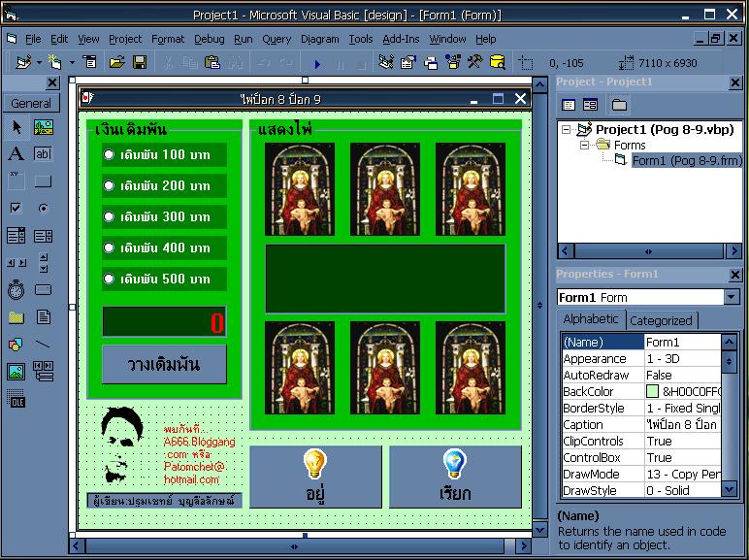This screenshot has height=560, width=749.
Task: Select the Line tool in toolbox
Action: click(x=43, y=344)
